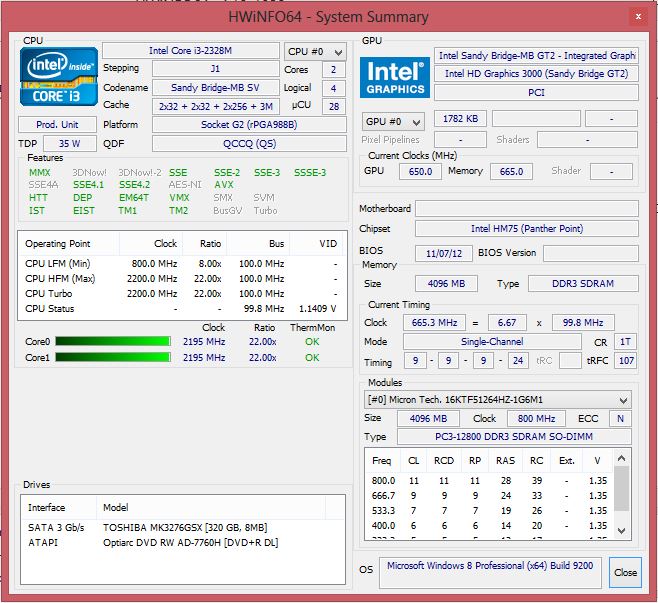
Task: Click the 666.7 frequency timing row
Action: click(x=490, y=496)
